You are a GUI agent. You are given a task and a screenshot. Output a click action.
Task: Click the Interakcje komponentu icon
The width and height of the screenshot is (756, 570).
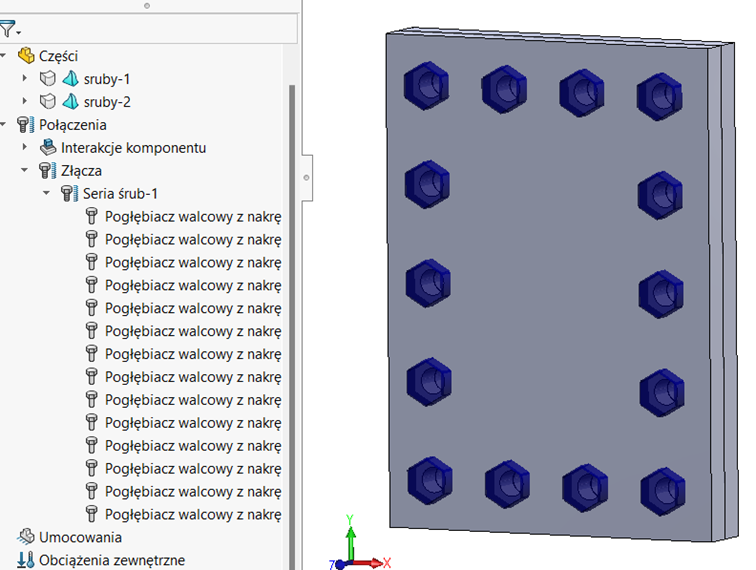48,148
